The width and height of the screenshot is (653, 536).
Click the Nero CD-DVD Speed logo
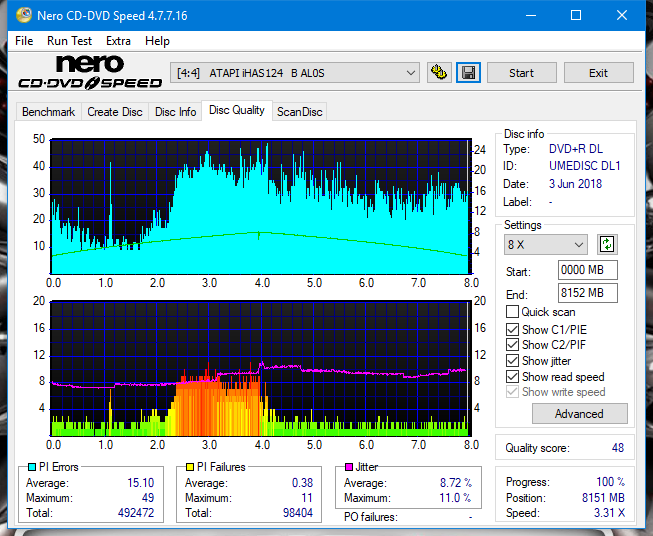tap(90, 72)
